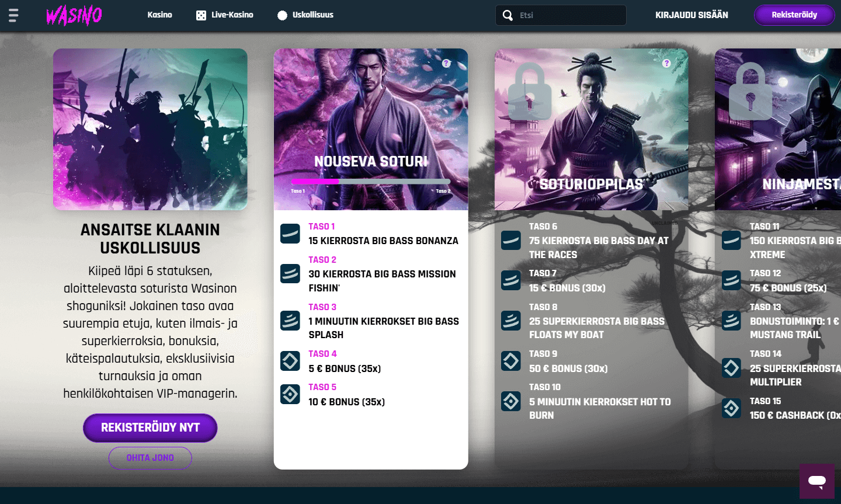
Task: Click the Taso 13 reward icon
Action: click(x=731, y=321)
